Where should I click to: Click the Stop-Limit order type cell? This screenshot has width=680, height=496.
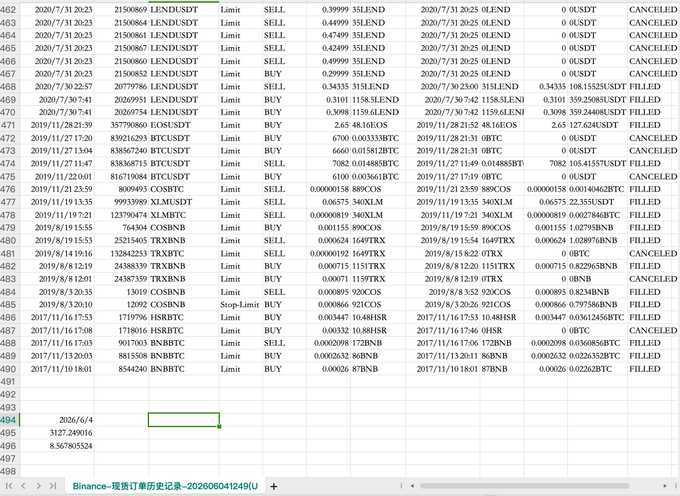pyautogui.click(x=241, y=305)
